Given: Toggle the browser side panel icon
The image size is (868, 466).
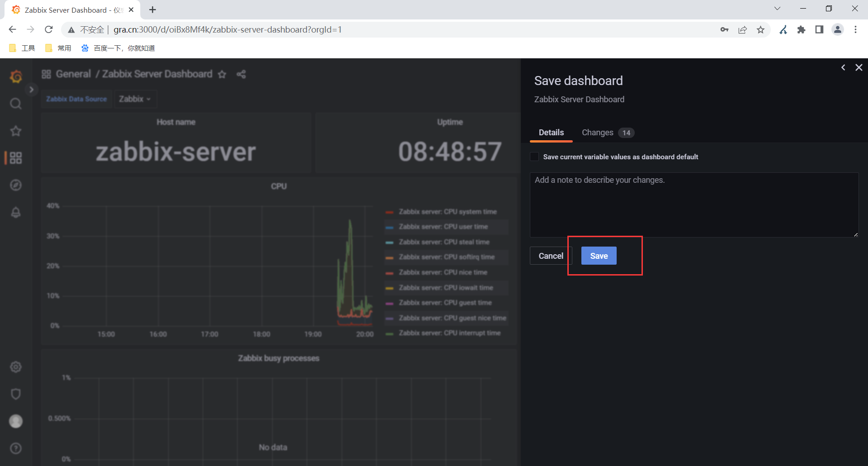Looking at the screenshot, I should [819, 29].
